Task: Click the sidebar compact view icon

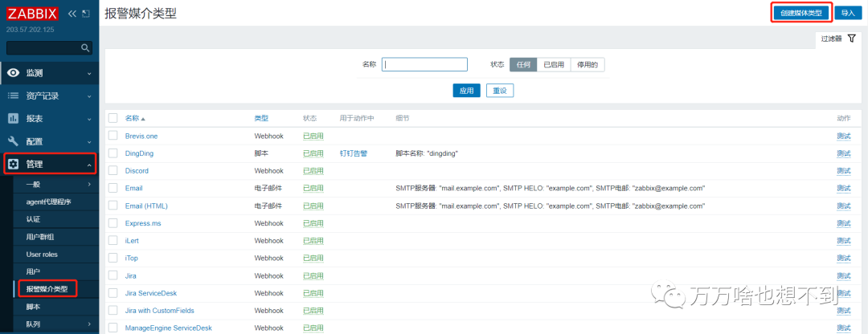Action: (x=85, y=14)
